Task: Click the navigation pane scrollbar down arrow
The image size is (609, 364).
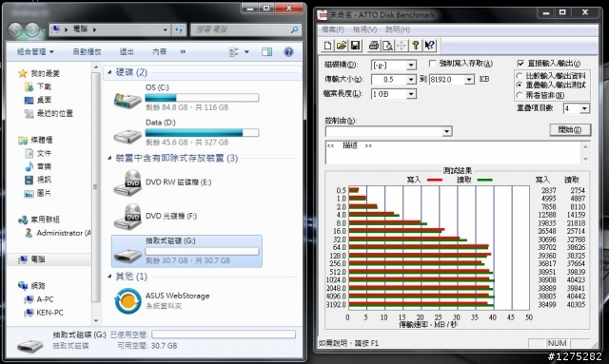Action: point(95,320)
